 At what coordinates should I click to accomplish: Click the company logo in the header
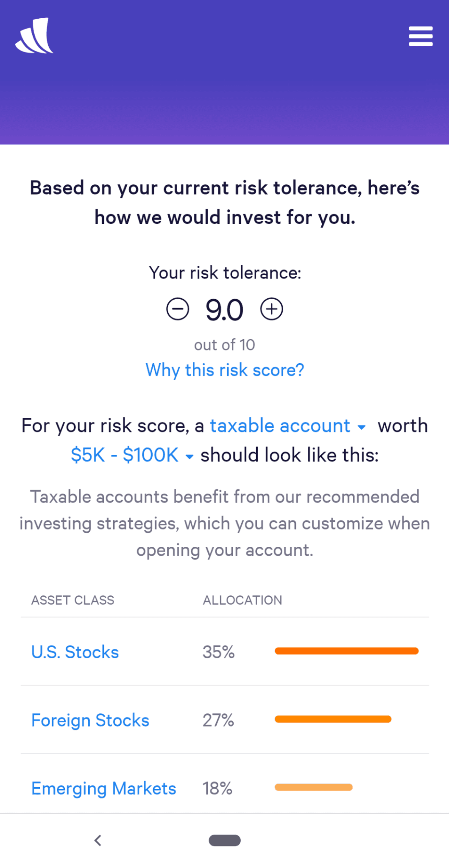[x=34, y=36]
